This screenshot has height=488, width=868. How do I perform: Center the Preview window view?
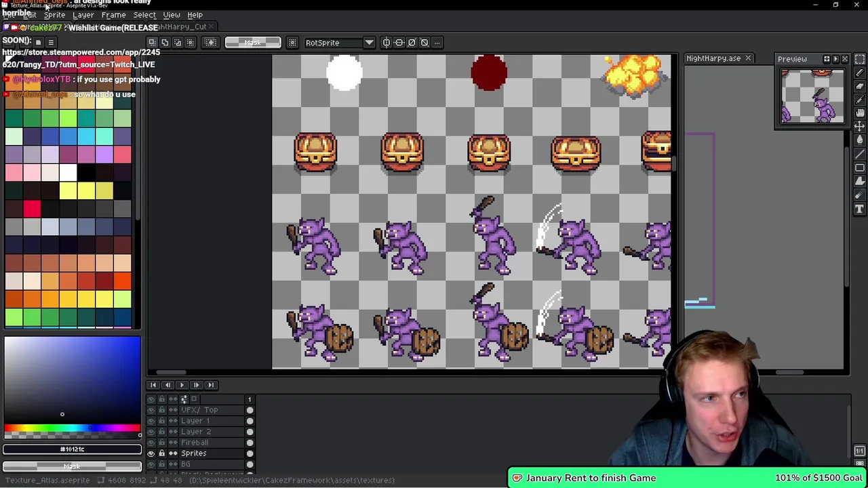click(x=827, y=59)
